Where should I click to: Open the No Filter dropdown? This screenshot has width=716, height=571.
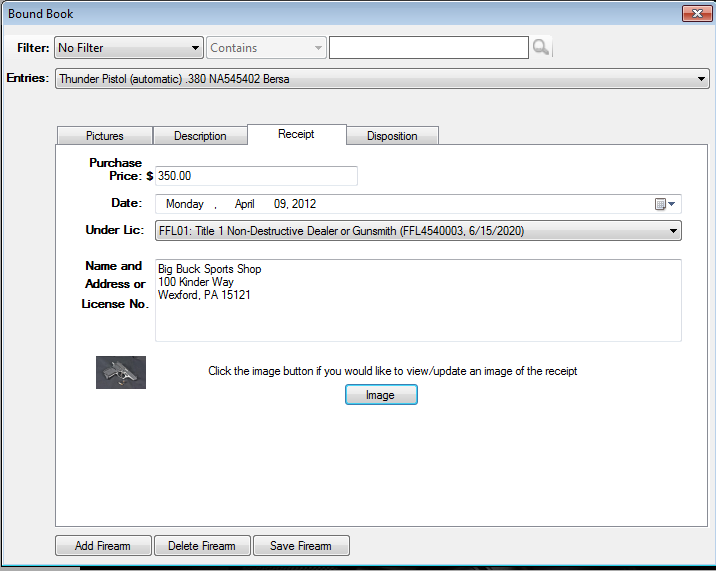click(x=129, y=48)
